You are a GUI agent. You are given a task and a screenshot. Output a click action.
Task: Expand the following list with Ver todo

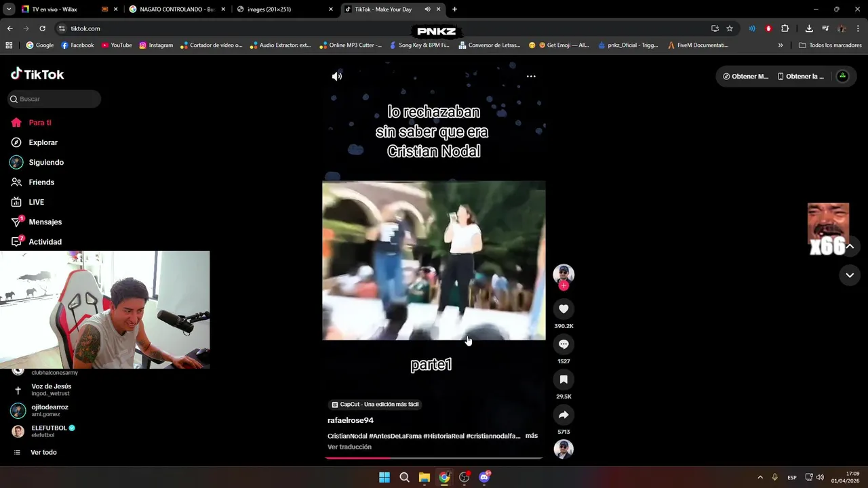pos(43,452)
